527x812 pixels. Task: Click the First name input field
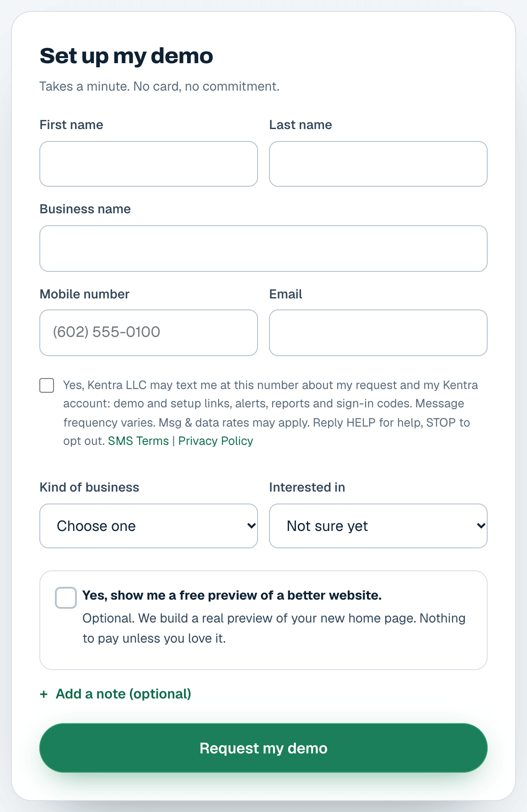149,164
